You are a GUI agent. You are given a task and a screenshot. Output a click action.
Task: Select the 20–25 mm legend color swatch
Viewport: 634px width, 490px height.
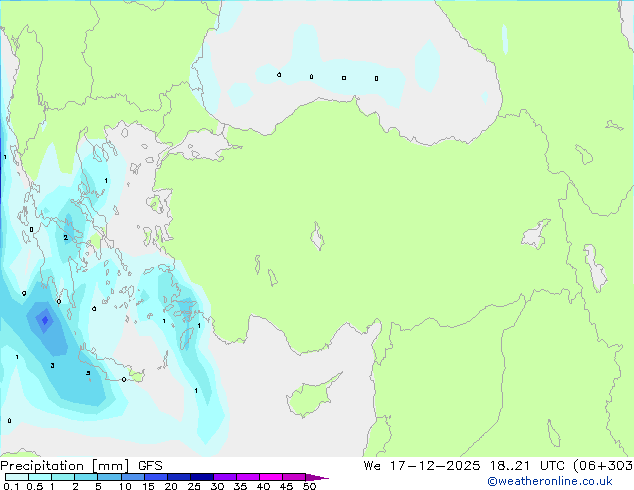click(x=179, y=477)
